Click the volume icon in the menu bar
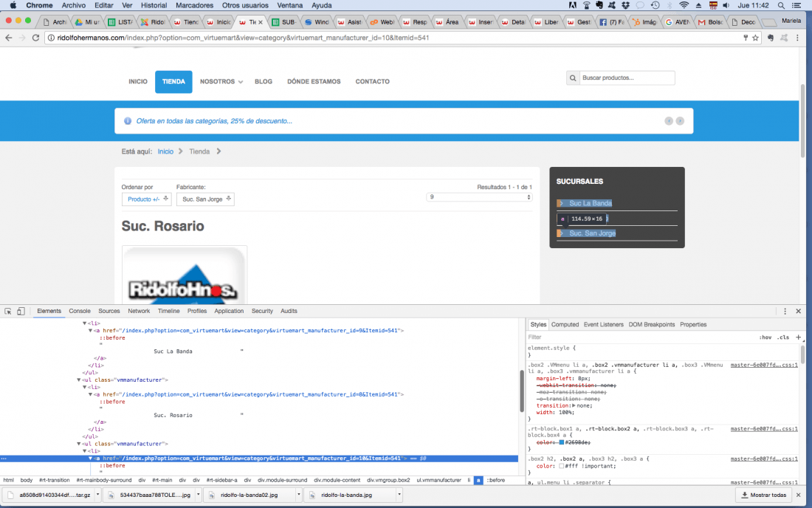The width and height of the screenshot is (812, 508). coord(726,6)
